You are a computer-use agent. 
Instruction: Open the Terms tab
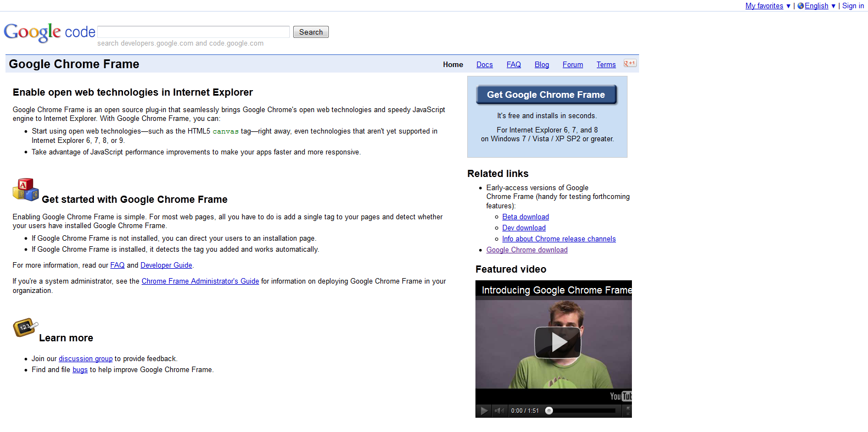coord(606,64)
